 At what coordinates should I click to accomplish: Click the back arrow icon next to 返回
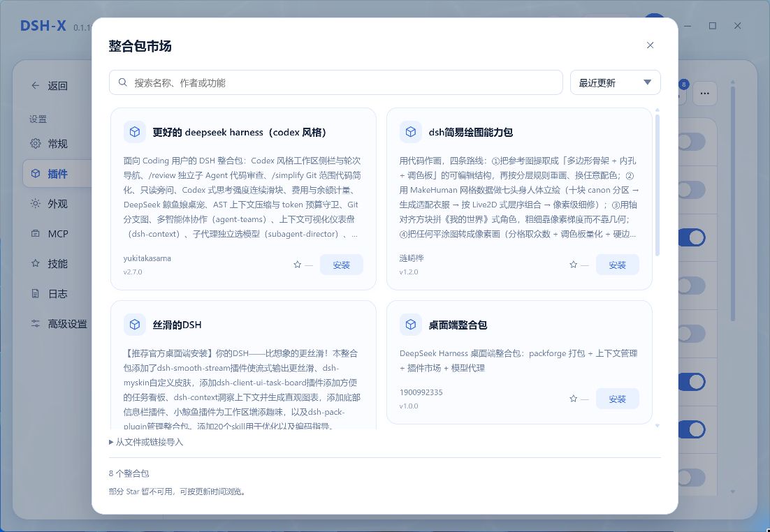(36, 85)
